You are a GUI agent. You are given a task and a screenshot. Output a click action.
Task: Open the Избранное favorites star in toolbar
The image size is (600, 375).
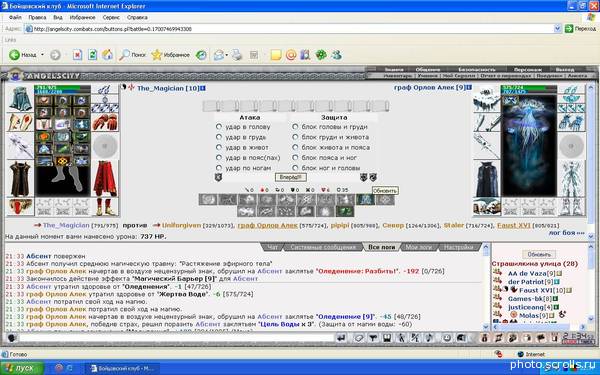coord(170,55)
